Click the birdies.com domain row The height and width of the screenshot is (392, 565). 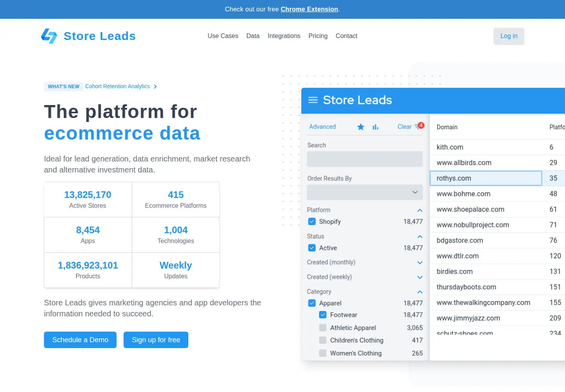pyautogui.click(x=498, y=271)
